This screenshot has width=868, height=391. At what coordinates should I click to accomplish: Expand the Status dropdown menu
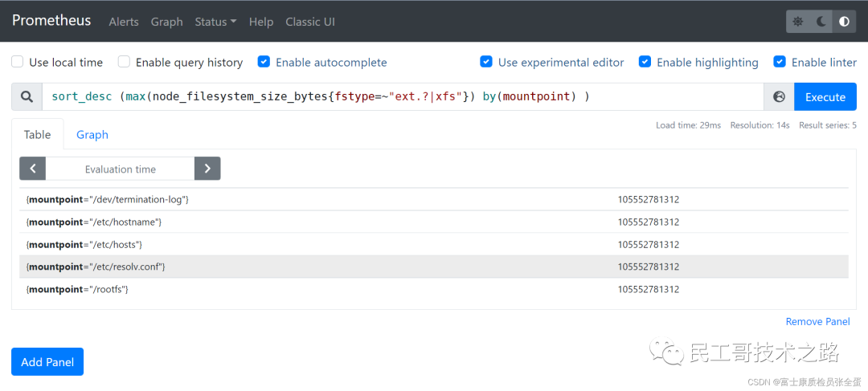coord(215,22)
